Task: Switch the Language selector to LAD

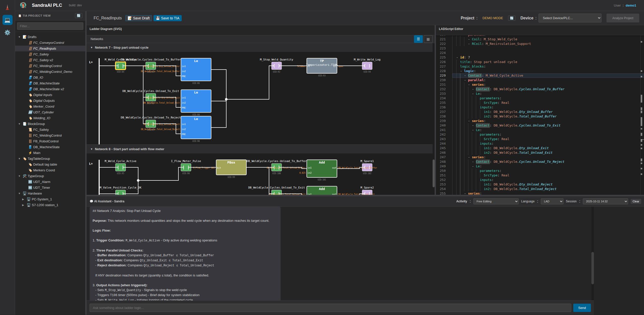Action: pyautogui.click(x=552, y=201)
